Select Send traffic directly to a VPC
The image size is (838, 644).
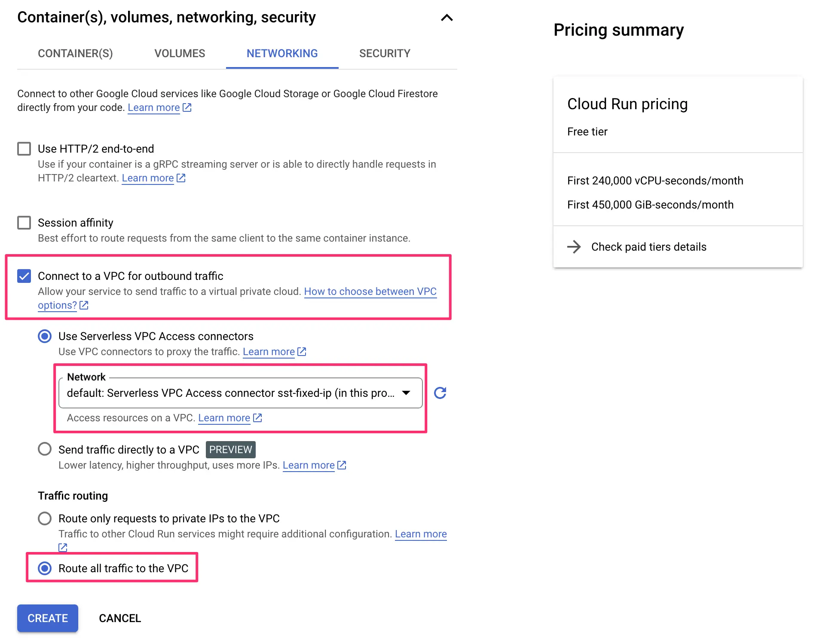45,449
